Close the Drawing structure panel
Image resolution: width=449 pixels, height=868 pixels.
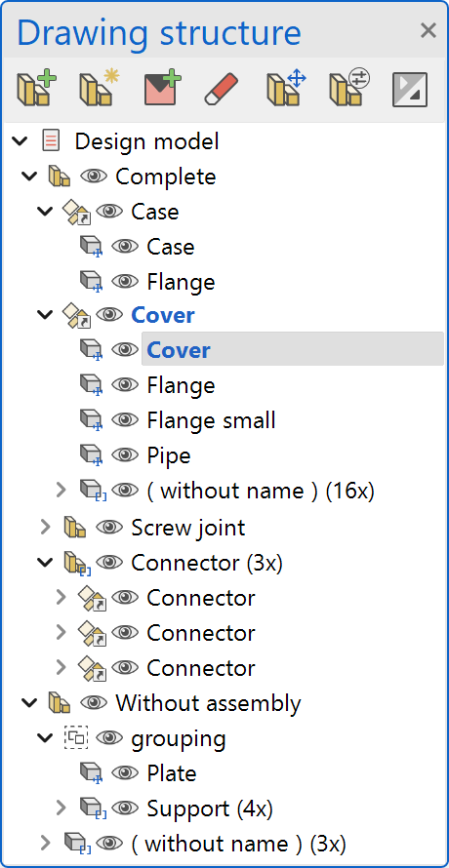428,30
